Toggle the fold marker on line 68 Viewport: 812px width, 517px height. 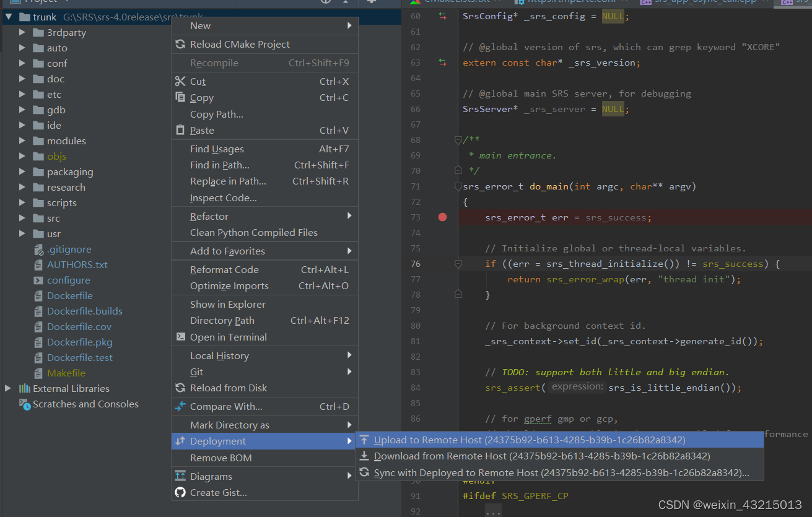[458, 140]
